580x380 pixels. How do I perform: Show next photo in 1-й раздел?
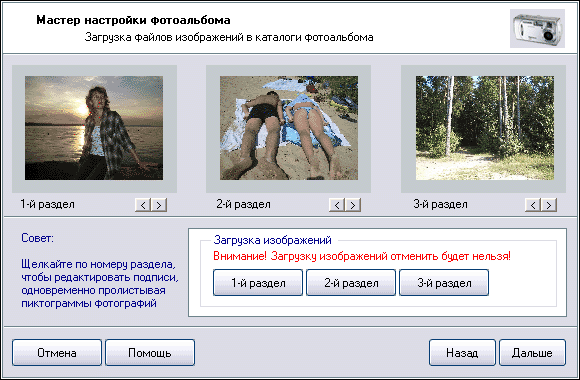[159, 205]
